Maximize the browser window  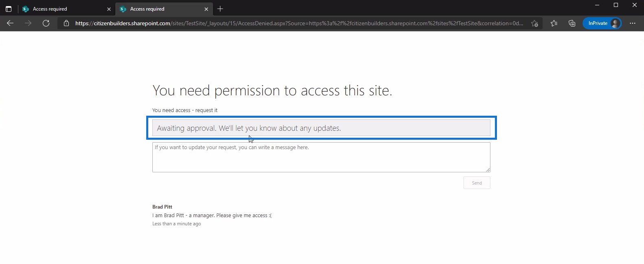pos(616,5)
